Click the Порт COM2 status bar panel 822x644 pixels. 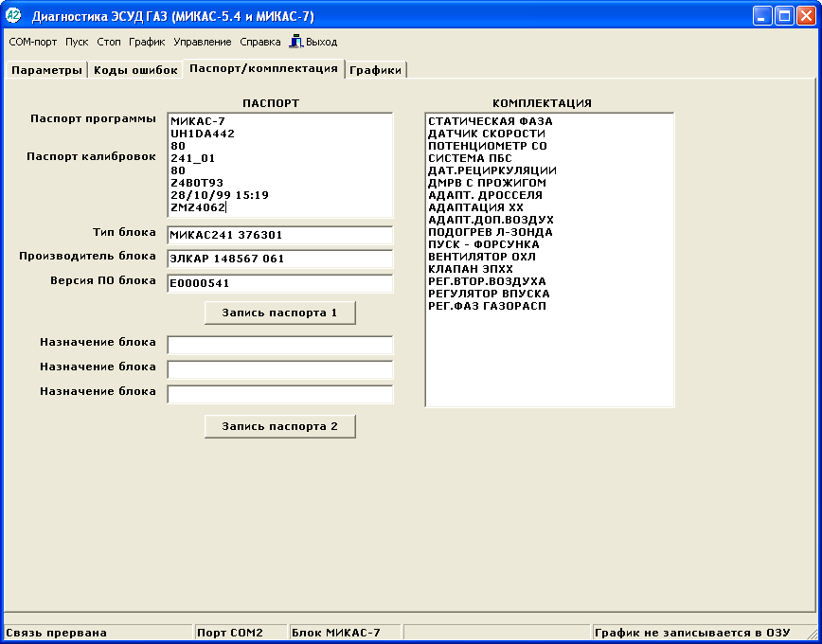click(x=241, y=633)
